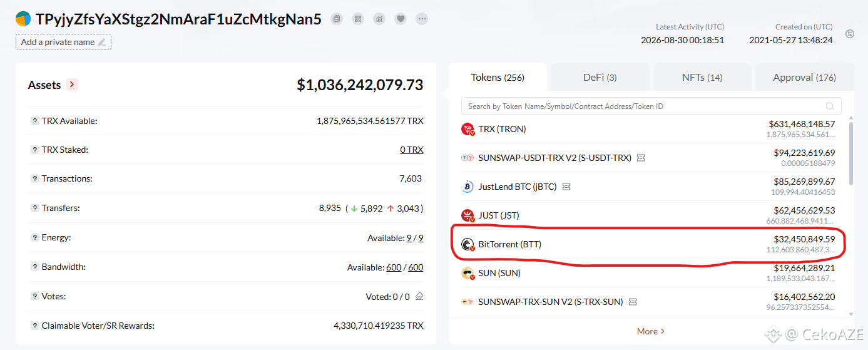This screenshot has height=350, width=868.
Task: Open help icon for Votes
Action: (34, 296)
